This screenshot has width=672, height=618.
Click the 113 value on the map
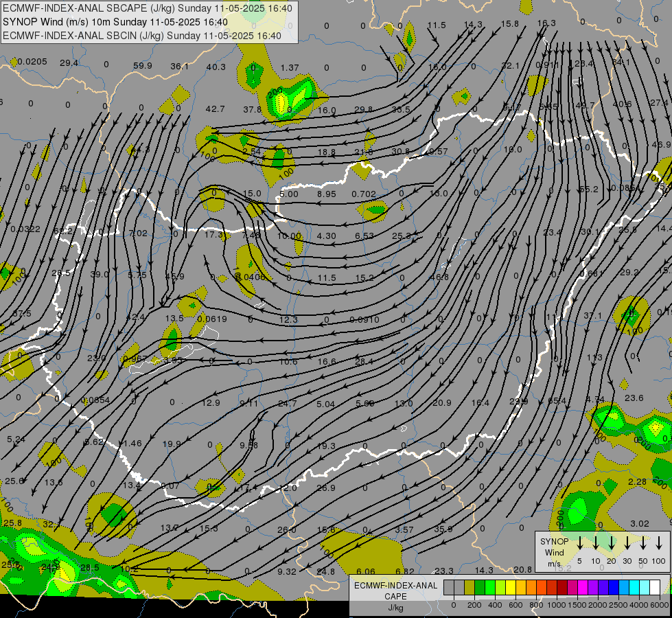tap(594, 357)
